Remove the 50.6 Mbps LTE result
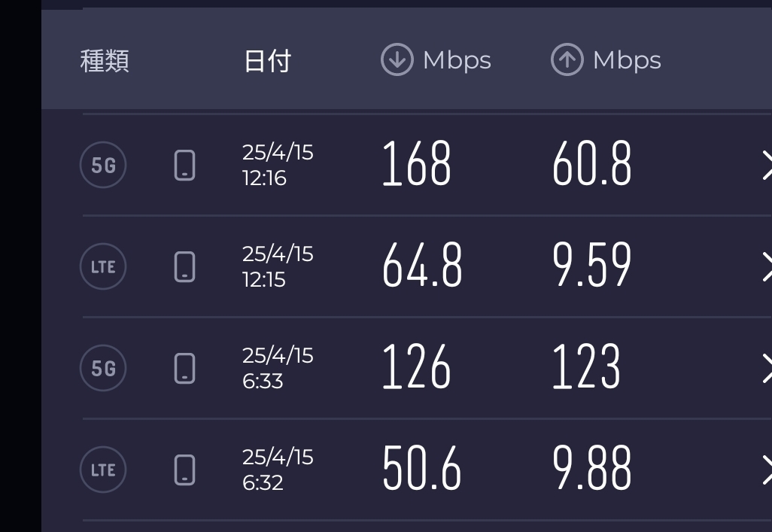Viewport: 772px width, 532px height. [x=765, y=470]
